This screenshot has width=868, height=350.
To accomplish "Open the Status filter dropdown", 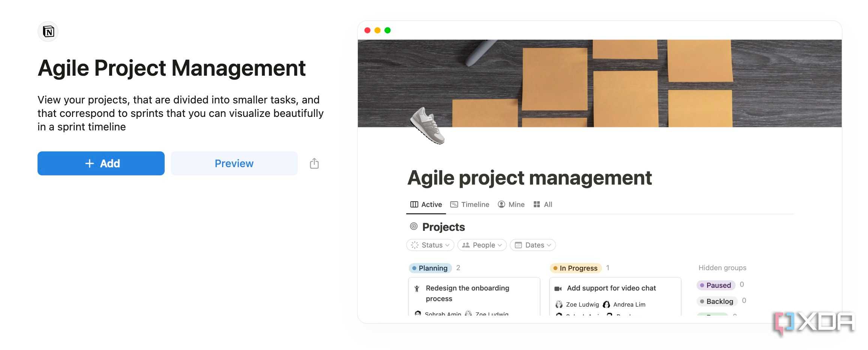I will [430, 245].
